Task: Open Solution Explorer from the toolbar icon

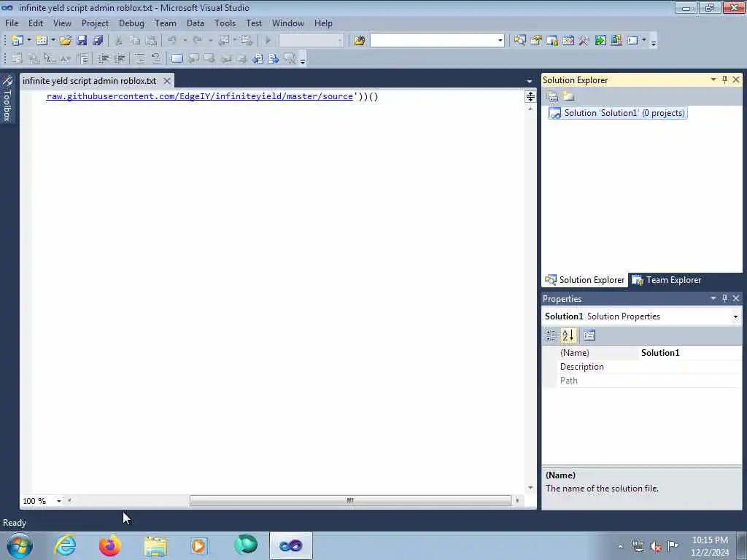Action: [519, 41]
